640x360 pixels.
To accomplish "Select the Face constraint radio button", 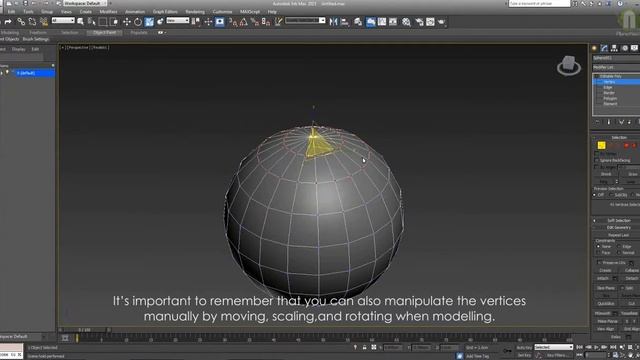I will click(598, 253).
